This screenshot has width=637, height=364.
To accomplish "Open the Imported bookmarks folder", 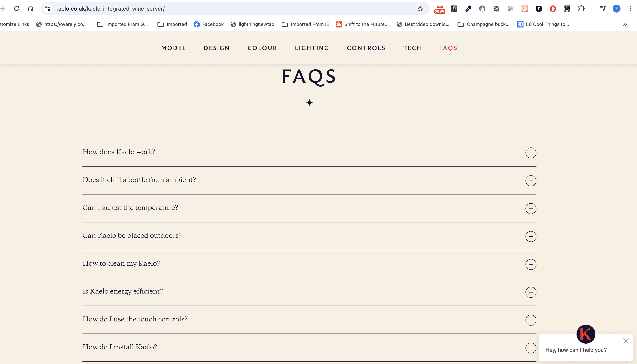I will (172, 24).
